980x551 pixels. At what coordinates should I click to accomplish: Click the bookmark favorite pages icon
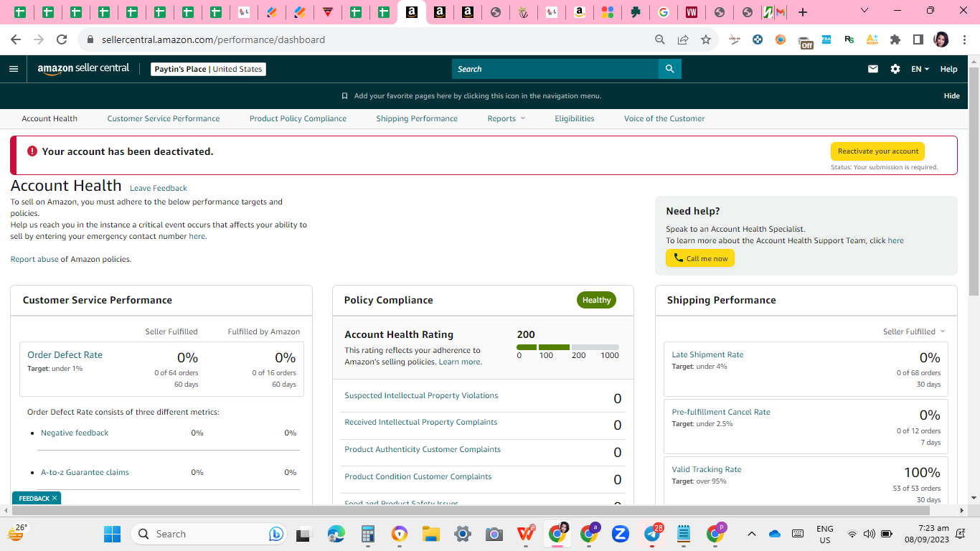(344, 96)
